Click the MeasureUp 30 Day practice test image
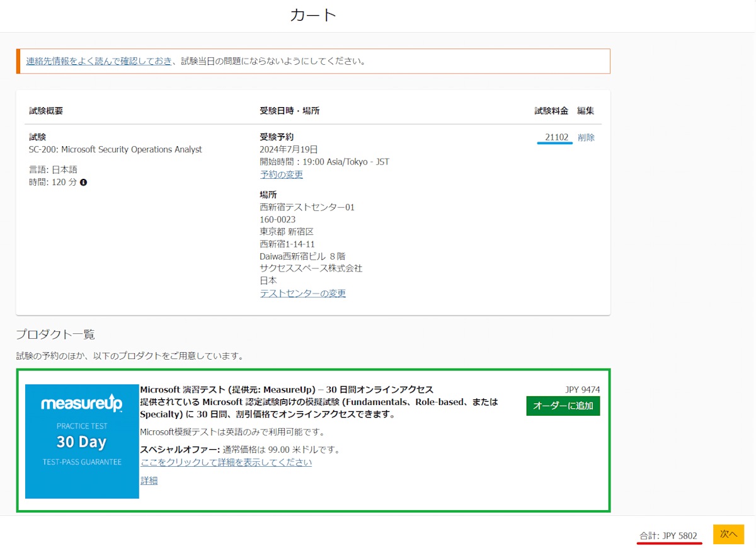This screenshot has width=756, height=548. tap(82, 442)
